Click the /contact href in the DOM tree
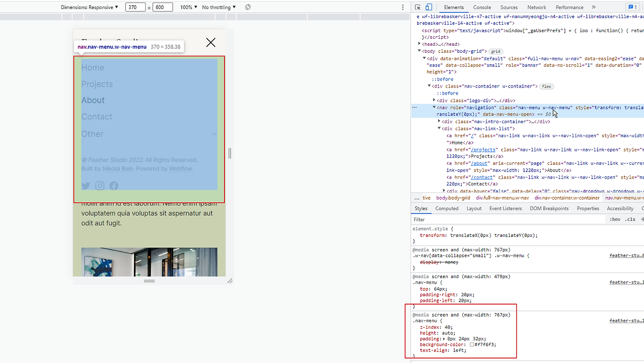644x363 pixels. click(x=481, y=177)
